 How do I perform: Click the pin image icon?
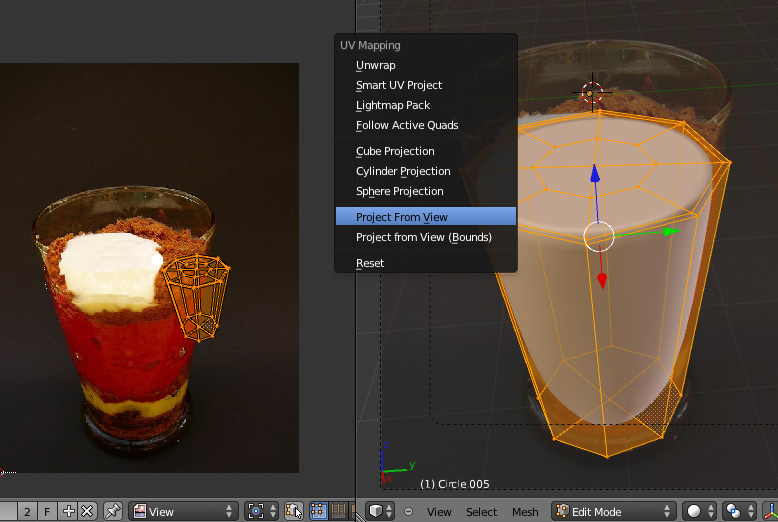click(x=112, y=511)
